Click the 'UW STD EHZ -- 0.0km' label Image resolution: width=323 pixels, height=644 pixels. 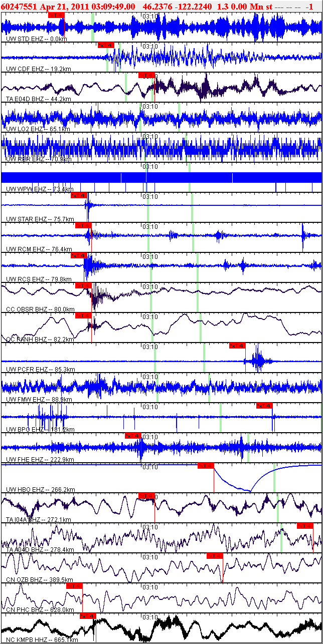(x=36, y=39)
